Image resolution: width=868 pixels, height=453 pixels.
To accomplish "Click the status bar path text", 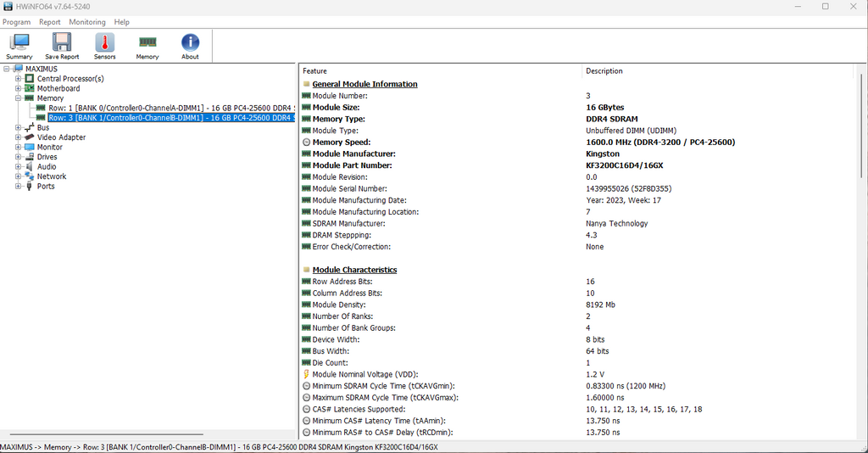I will point(220,447).
